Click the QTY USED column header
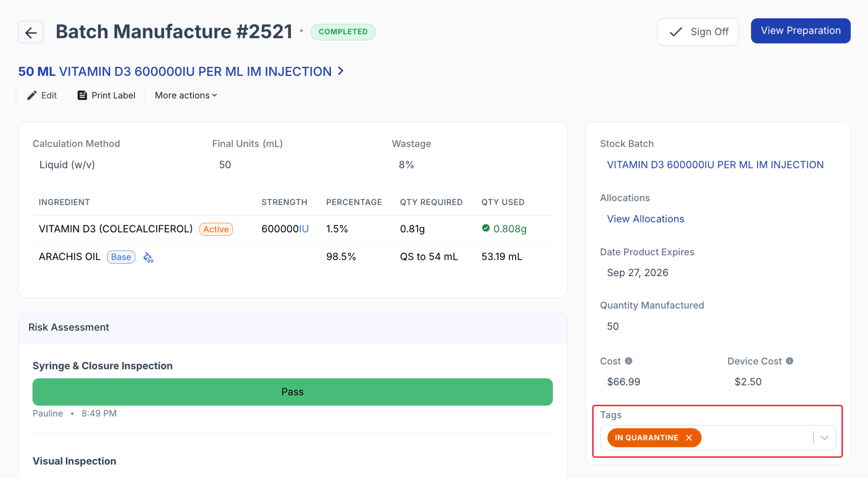 click(x=502, y=202)
